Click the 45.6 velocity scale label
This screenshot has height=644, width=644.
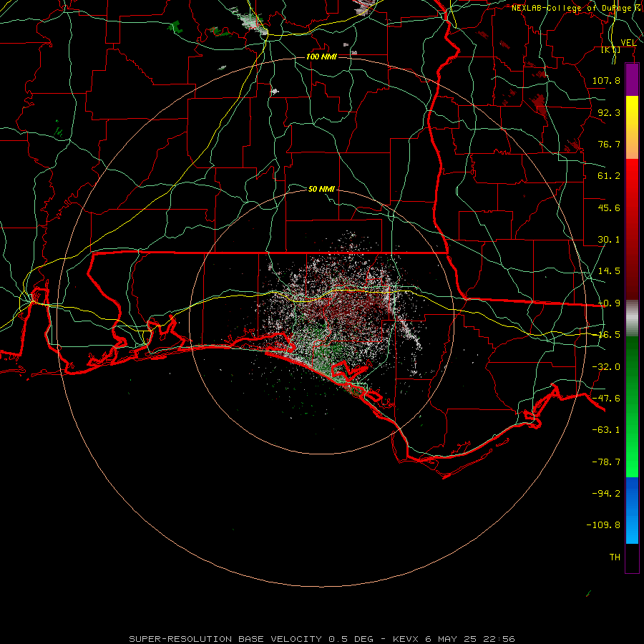pos(609,208)
